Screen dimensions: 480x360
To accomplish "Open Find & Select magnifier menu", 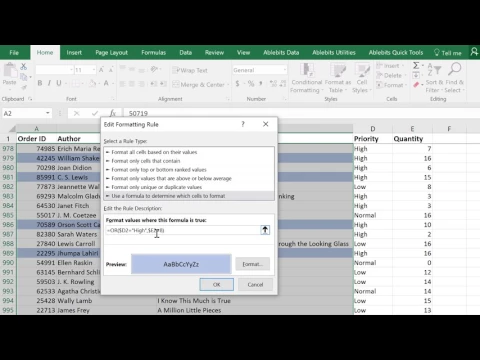I will coord(454,78).
